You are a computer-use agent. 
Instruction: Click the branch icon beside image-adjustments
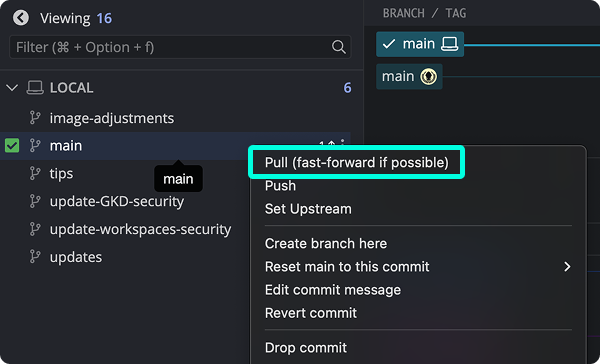(x=35, y=118)
